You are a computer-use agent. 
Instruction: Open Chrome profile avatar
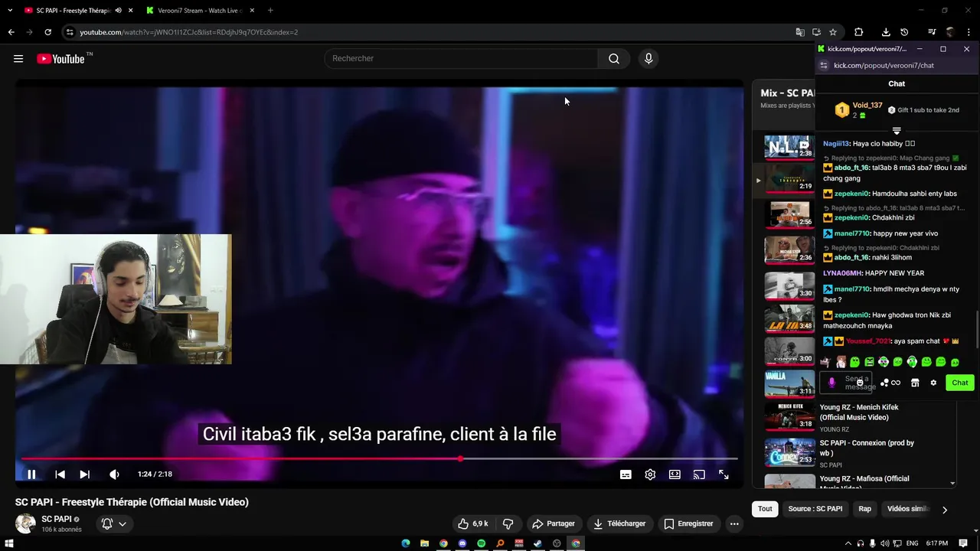pos(950,32)
